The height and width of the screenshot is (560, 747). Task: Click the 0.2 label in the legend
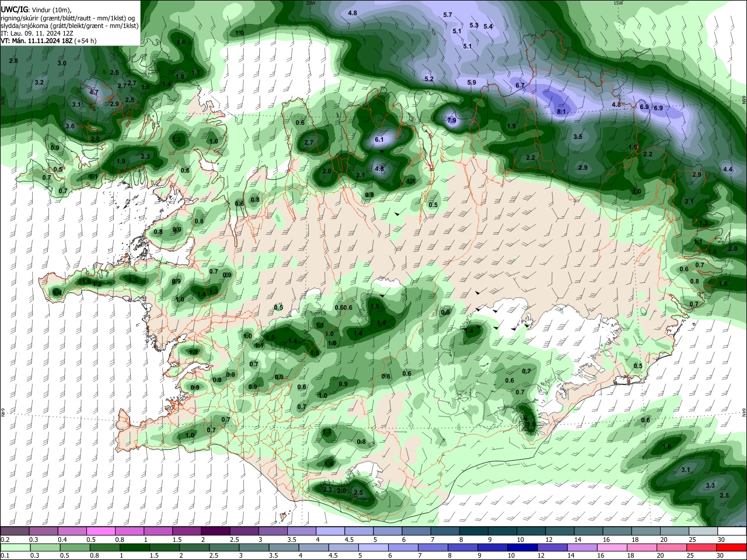pyautogui.click(x=5, y=540)
